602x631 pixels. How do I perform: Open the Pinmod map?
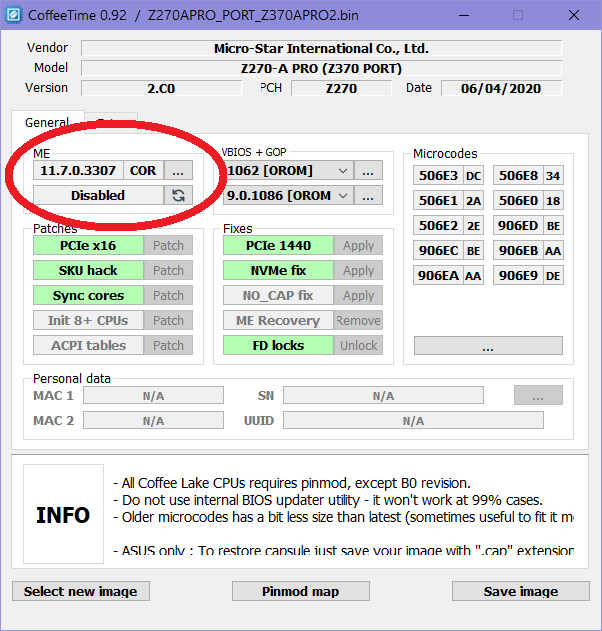[301, 591]
